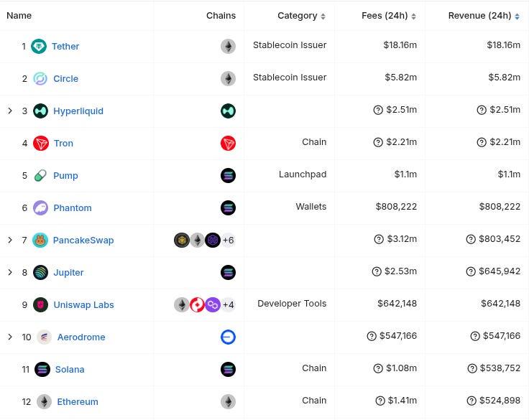Image resolution: width=529 pixels, height=420 pixels.
Task: Show PancakeSwap's +6 more chains
Action: coord(229,241)
